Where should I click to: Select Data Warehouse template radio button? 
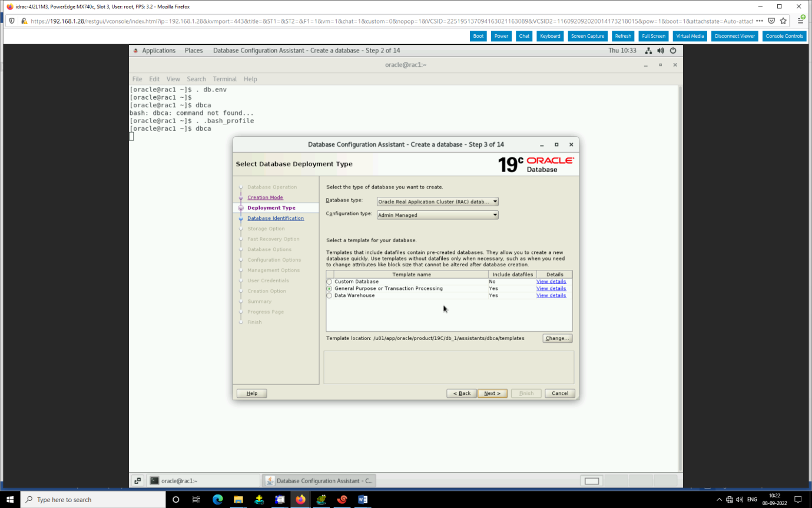pos(329,295)
